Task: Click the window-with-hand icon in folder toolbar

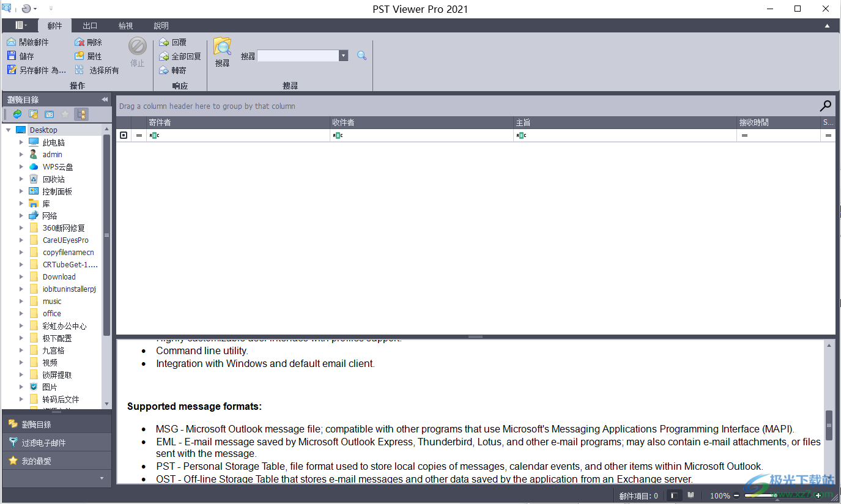Action: (34, 114)
